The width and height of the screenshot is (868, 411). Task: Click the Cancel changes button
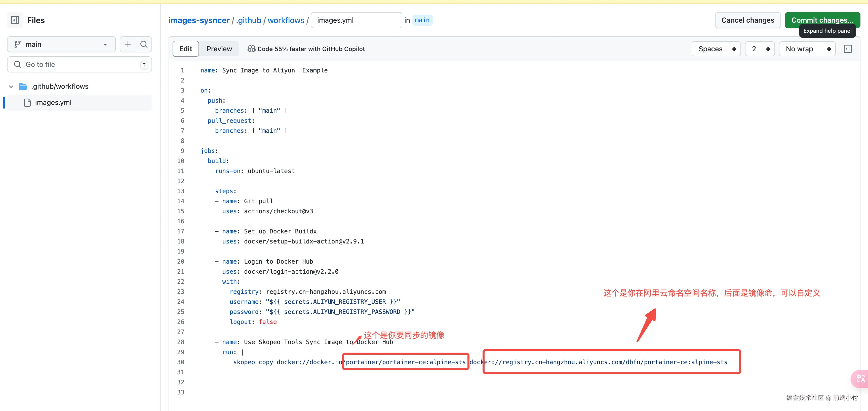coord(748,20)
